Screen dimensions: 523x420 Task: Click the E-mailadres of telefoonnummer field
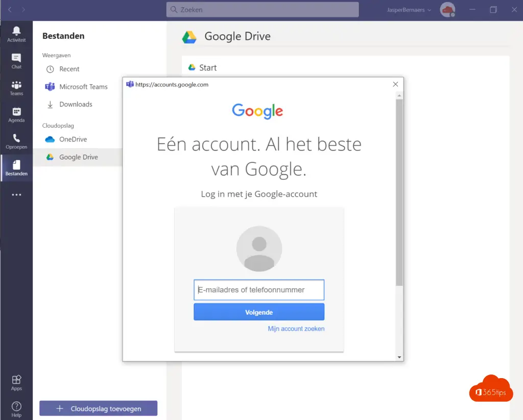(259, 290)
